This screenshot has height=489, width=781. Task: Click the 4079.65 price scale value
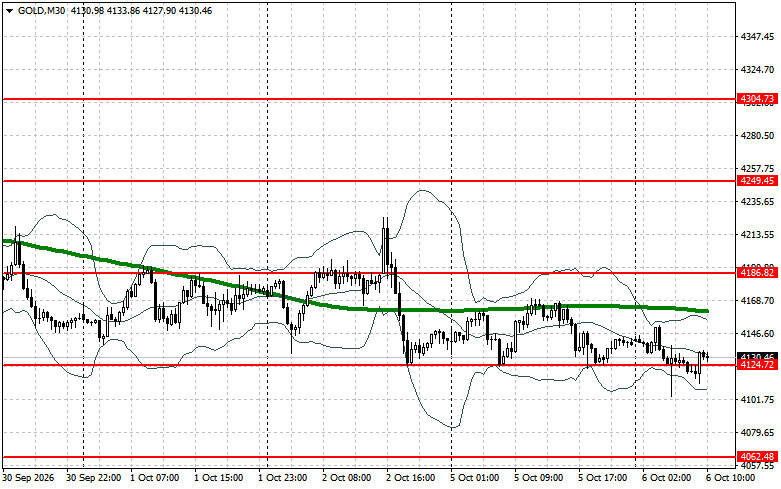(757, 433)
